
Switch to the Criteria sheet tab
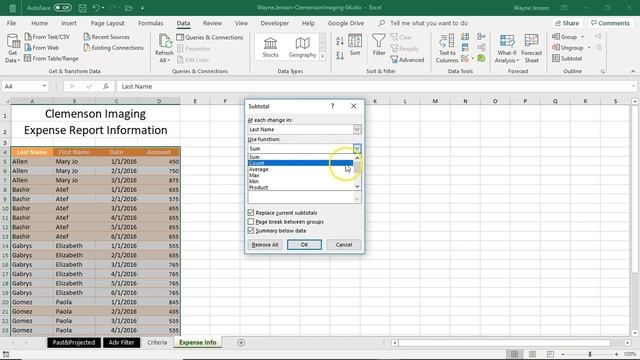coord(157,342)
